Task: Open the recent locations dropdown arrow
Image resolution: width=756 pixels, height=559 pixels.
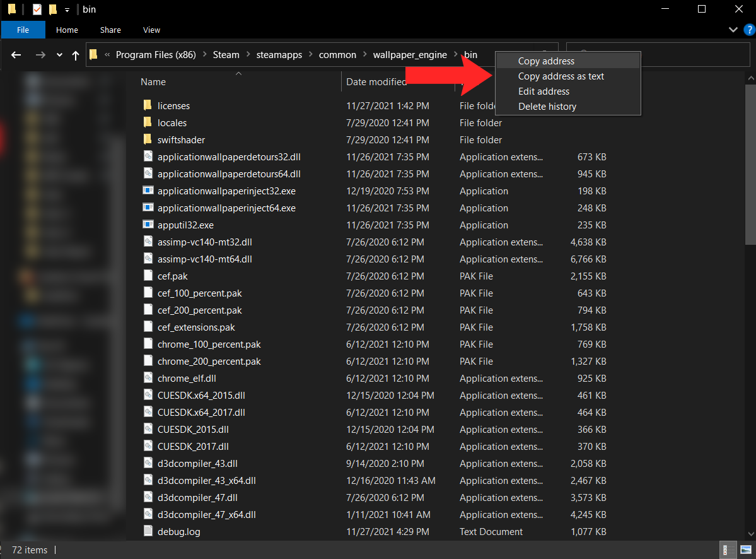Action: coord(59,55)
